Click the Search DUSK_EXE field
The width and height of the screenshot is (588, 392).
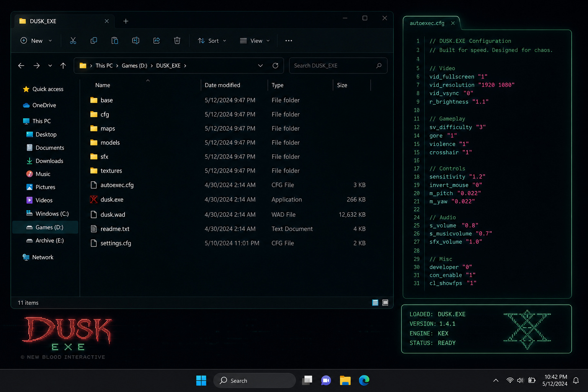(x=338, y=65)
